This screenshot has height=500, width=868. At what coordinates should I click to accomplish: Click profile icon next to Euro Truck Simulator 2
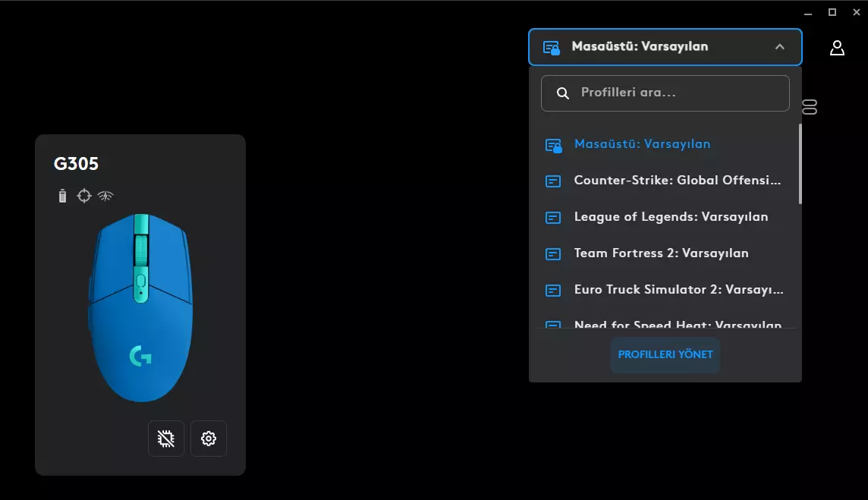[553, 290]
